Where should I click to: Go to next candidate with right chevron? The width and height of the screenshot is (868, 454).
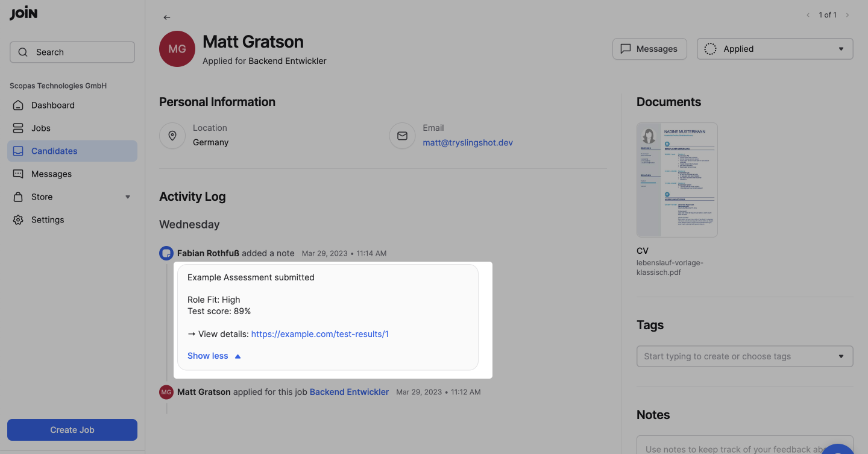click(848, 15)
